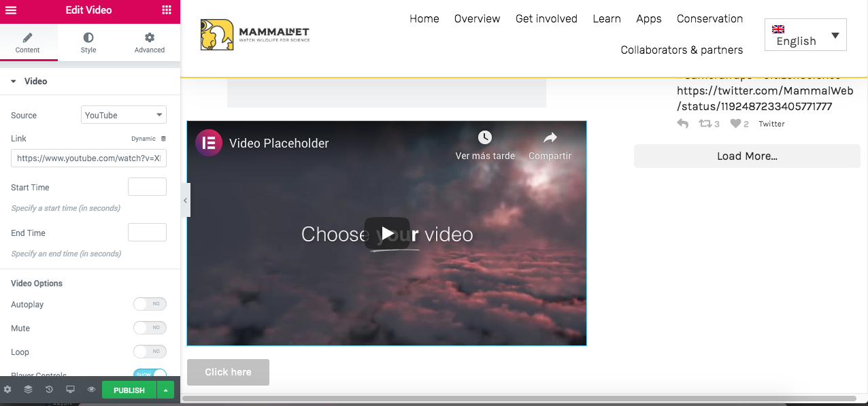
Task: Click the green Publish button
Action: [129, 390]
